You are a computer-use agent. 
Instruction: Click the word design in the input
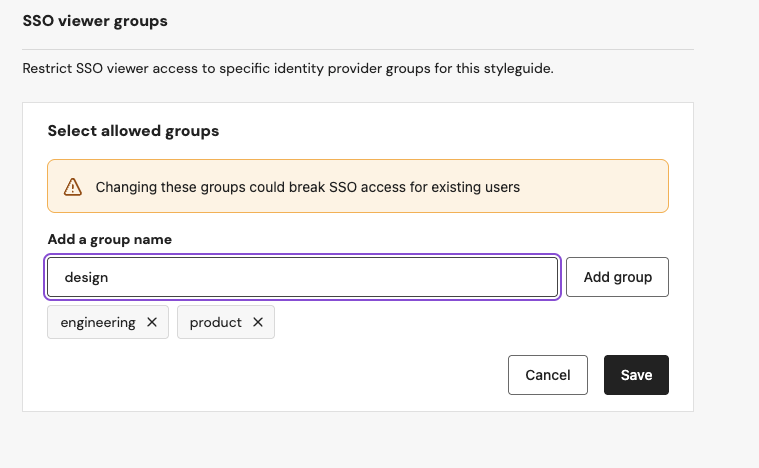pyautogui.click(x=86, y=278)
